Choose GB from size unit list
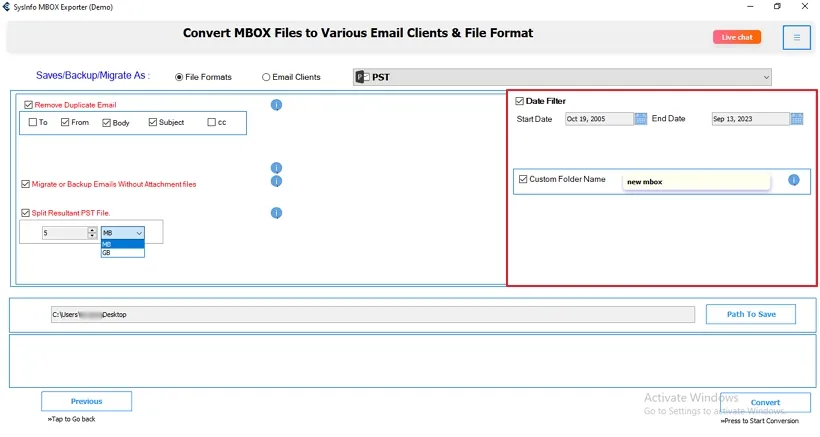The image size is (820, 437). pyautogui.click(x=123, y=252)
